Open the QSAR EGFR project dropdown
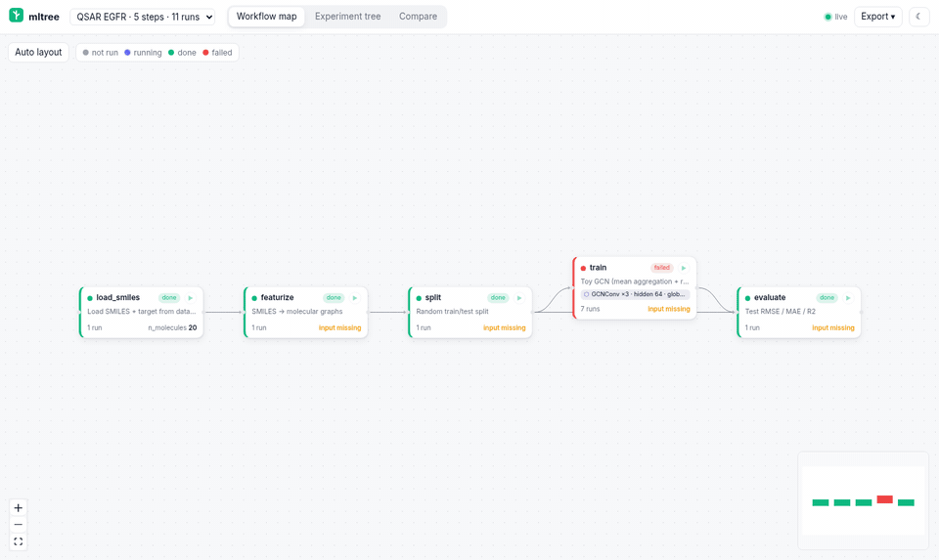The image size is (939, 560). 143,17
